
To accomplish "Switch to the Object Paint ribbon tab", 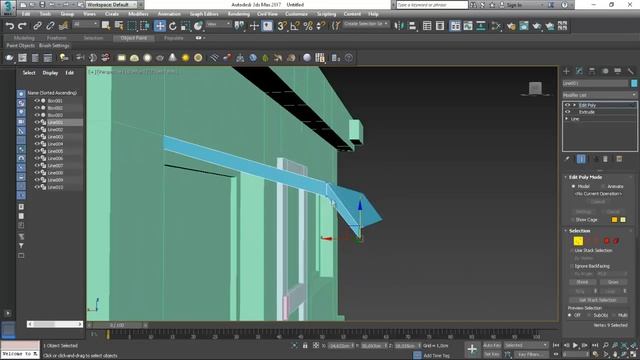I will [134, 38].
